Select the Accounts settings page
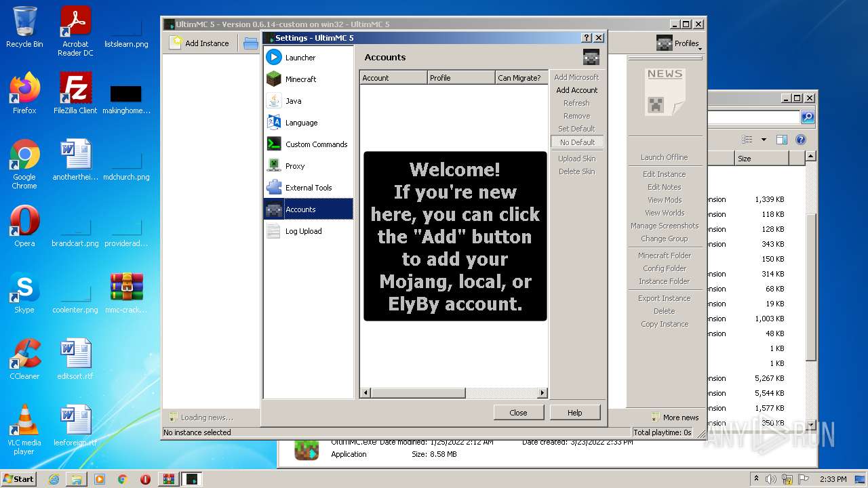The width and height of the screenshot is (868, 488). click(x=309, y=209)
